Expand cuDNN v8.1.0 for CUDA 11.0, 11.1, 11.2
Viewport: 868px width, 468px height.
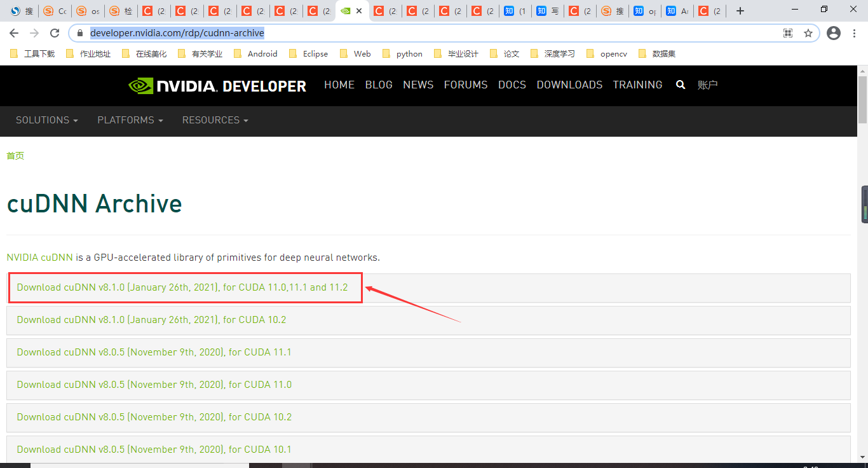[428, 288]
